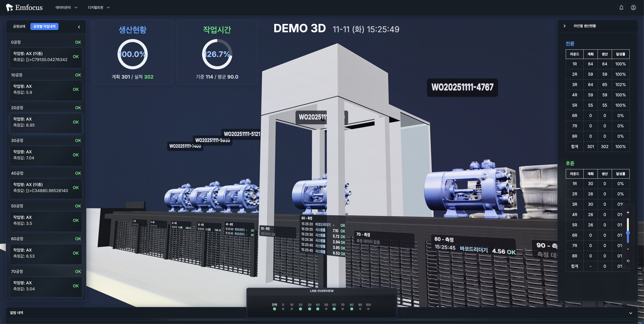The width and height of the screenshot is (644, 324).
Task: Click the vertical zoom slider handle
Action: [628, 233]
